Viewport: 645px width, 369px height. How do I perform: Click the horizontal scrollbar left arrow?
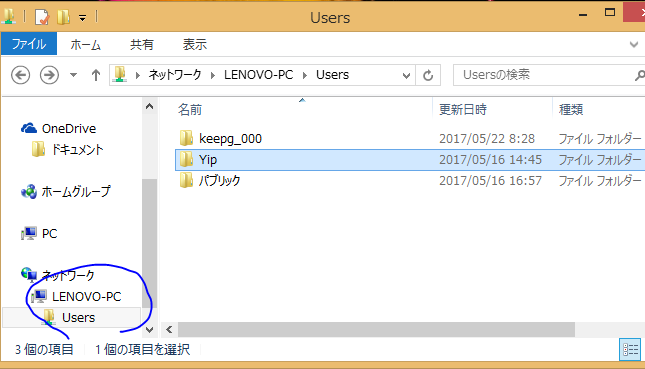(x=169, y=330)
